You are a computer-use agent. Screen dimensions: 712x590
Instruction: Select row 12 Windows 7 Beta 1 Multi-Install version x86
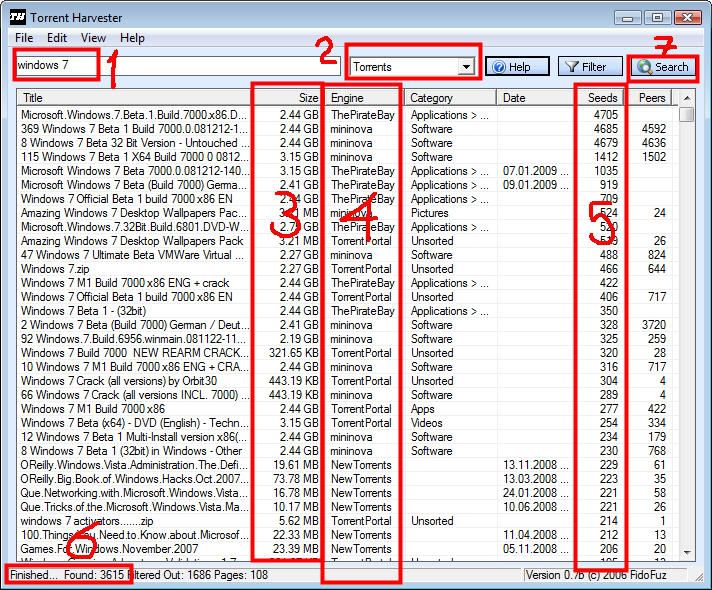tap(345, 437)
